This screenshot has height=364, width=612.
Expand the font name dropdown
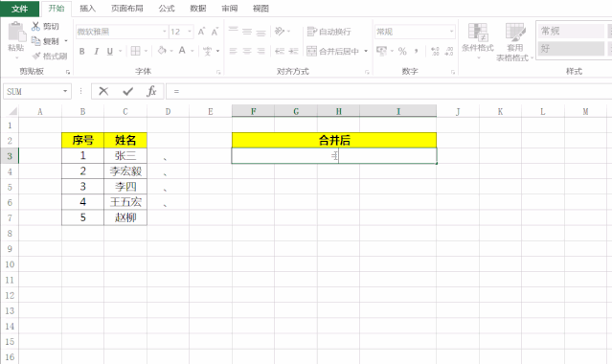[x=165, y=32]
